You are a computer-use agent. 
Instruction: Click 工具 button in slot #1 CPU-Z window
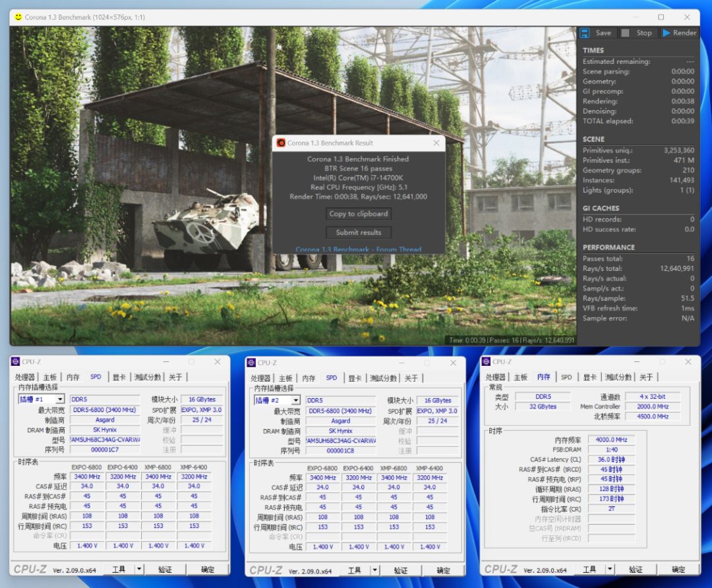coord(119,569)
